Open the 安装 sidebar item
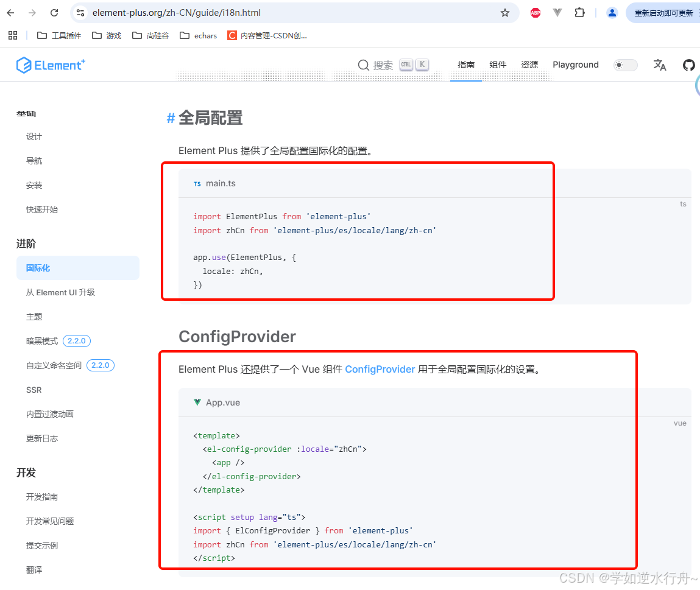The height and width of the screenshot is (590, 700). tap(34, 185)
